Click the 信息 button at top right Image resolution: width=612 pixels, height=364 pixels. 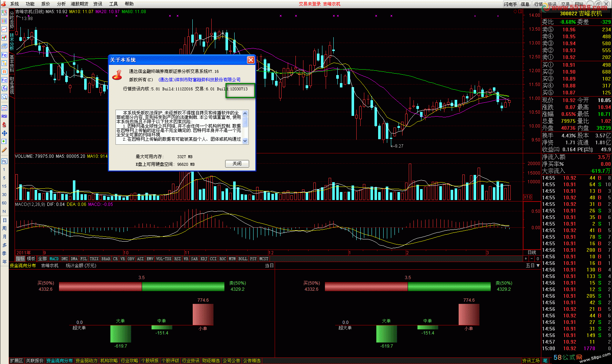525,4
